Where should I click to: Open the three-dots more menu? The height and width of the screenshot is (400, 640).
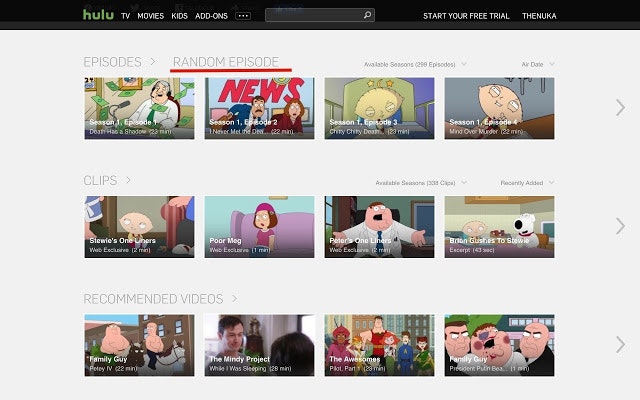(243, 16)
